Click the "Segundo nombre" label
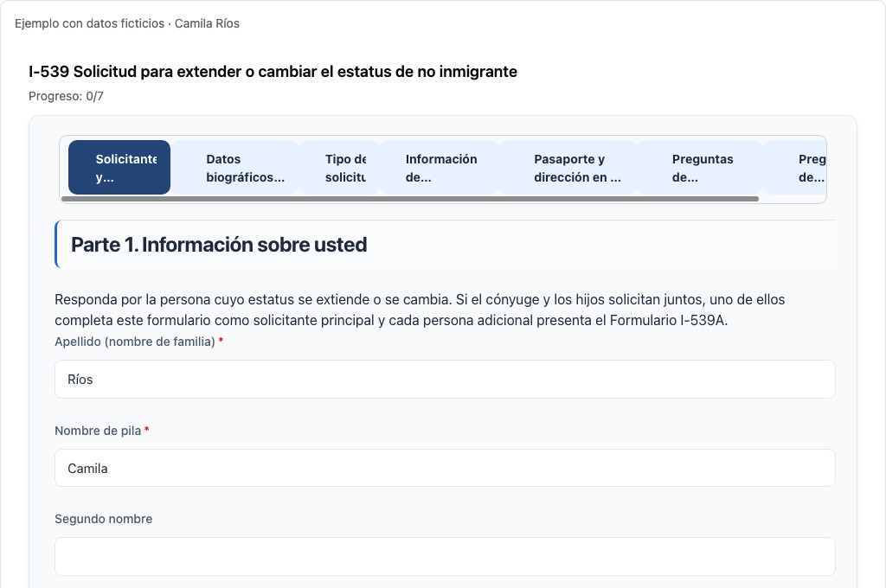Viewport: 886px width, 588px height. 104,519
